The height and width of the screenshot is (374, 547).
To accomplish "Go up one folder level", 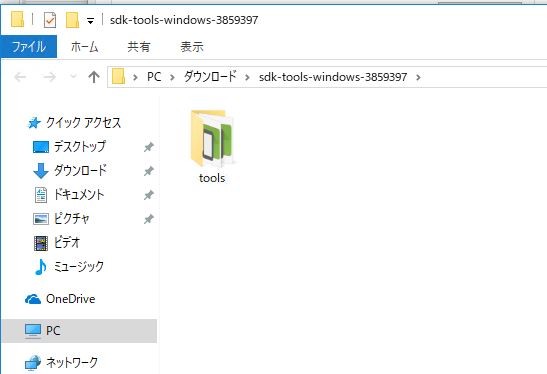I will click(x=93, y=77).
